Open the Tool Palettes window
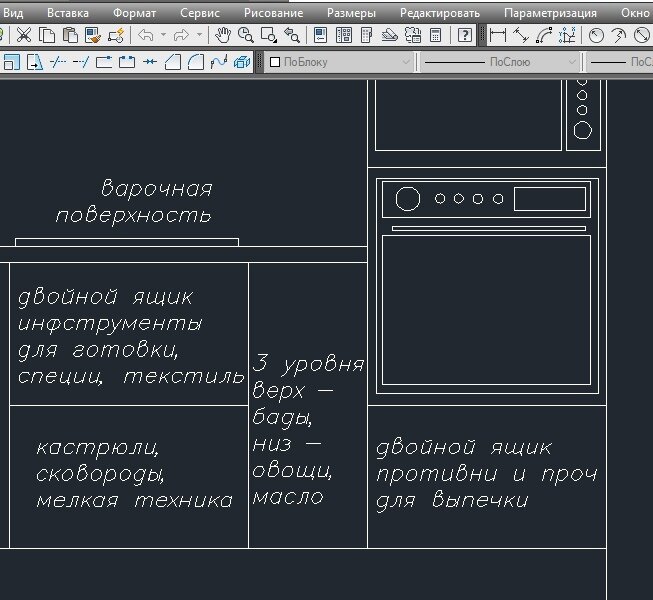 (367, 35)
